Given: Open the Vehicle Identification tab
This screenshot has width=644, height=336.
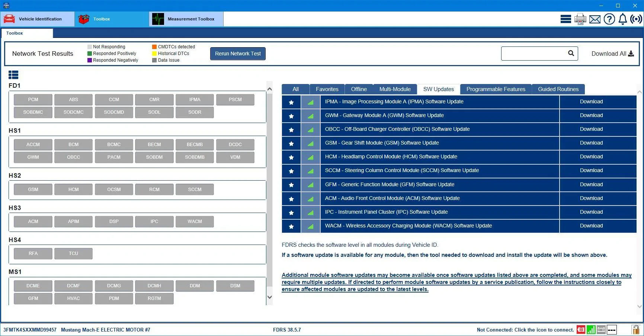Looking at the screenshot, I should click(x=37, y=19).
